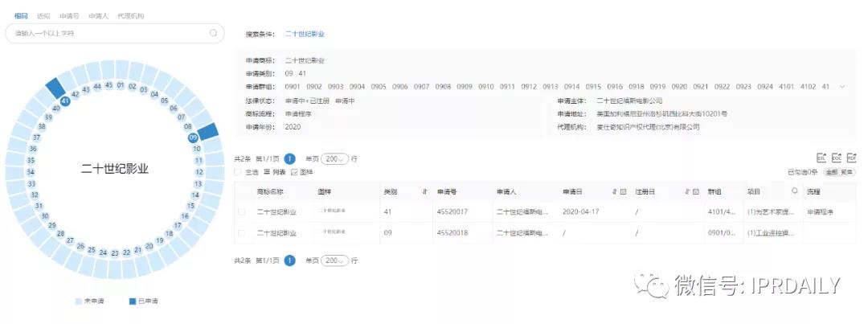The height and width of the screenshot is (324, 868).
Task: Open trademark image thumbnail in row 45520018
Action: [x=333, y=232]
